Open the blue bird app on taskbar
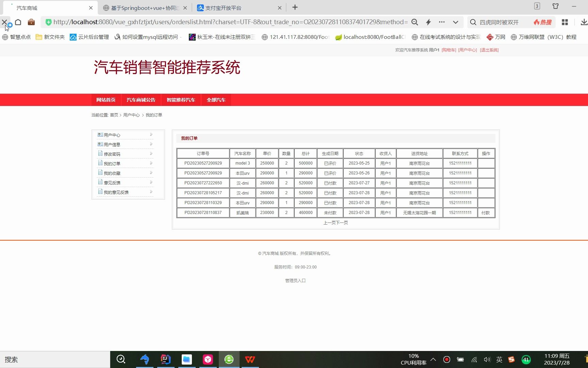The width and height of the screenshot is (588, 368). tap(145, 359)
